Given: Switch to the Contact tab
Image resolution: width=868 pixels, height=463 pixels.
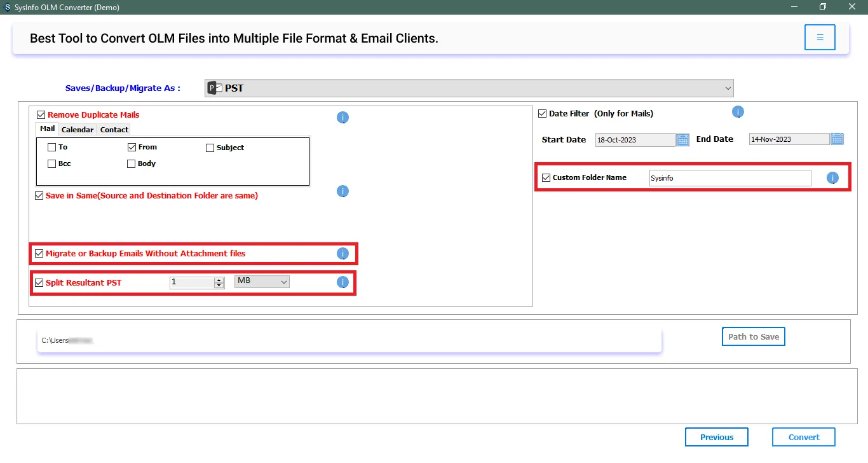Looking at the screenshot, I should [114, 130].
